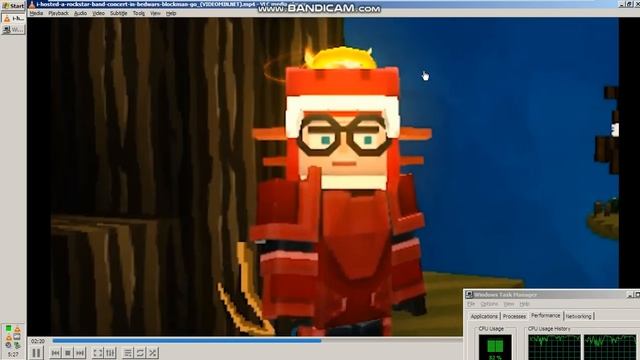Viewport: 640px width, 360px height.
Task: Click the VLC cone icon in title bar
Action: click(32, 4)
